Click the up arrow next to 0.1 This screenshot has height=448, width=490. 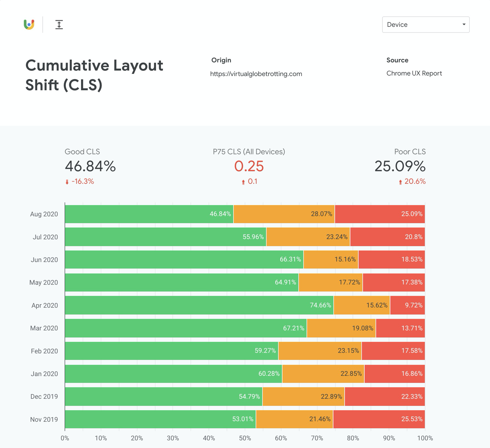click(x=243, y=182)
